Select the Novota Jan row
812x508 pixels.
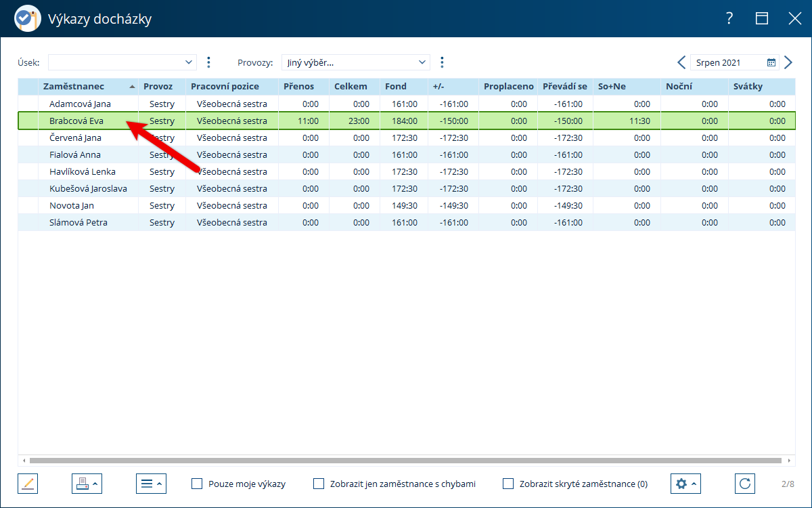tap(406, 206)
